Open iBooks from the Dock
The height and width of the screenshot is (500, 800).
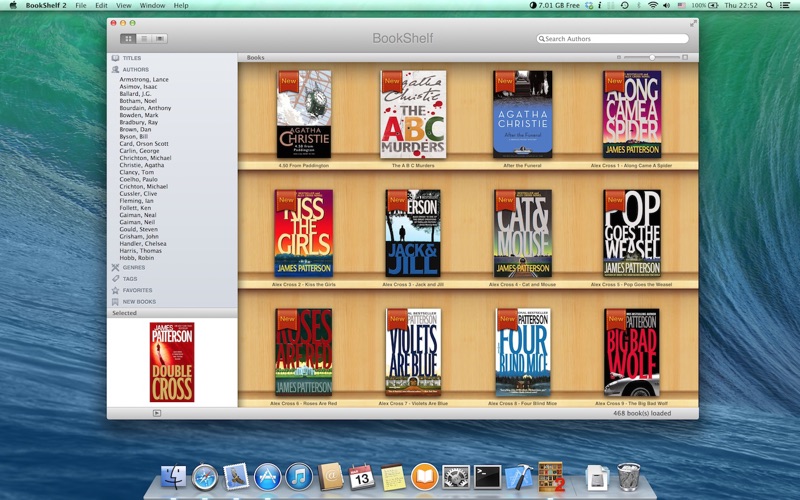424,477
